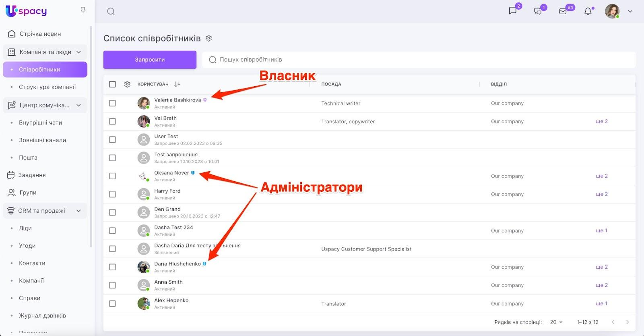The image size is (644, 336).
Task: Open Структура компанії in sidebar
Action: [47, 87]
